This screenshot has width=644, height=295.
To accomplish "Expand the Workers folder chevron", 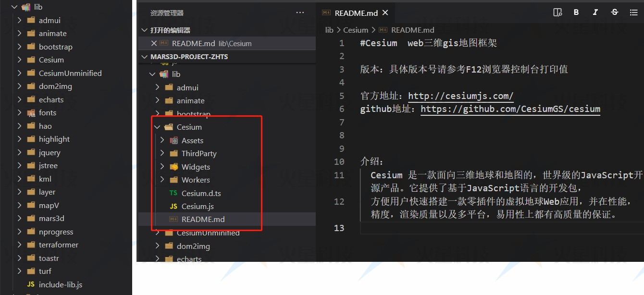I will point(162,180).
